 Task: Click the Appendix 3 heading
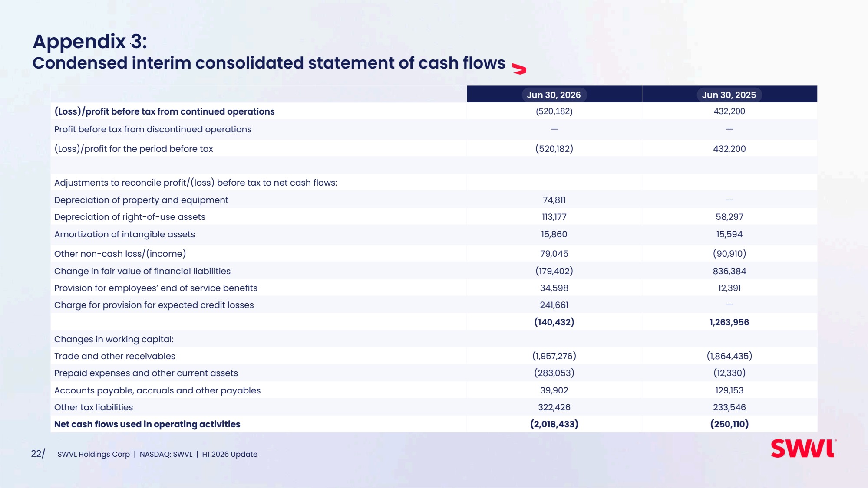(90, 42)
